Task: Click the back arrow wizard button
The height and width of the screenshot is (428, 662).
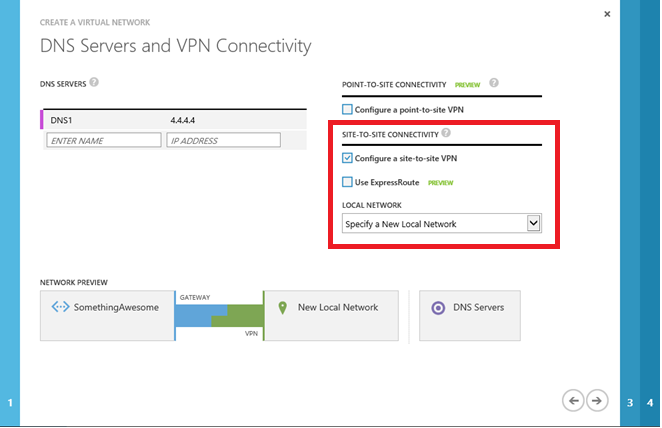Action: point(573,400)
